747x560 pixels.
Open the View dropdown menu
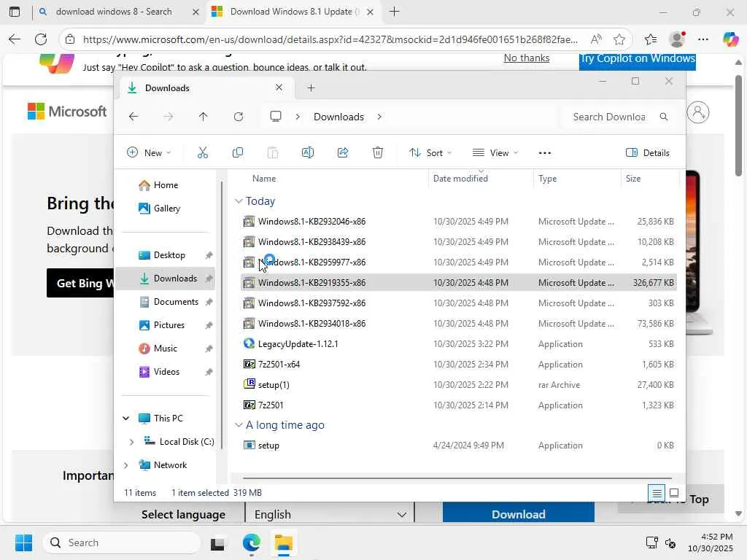point(495,153)
